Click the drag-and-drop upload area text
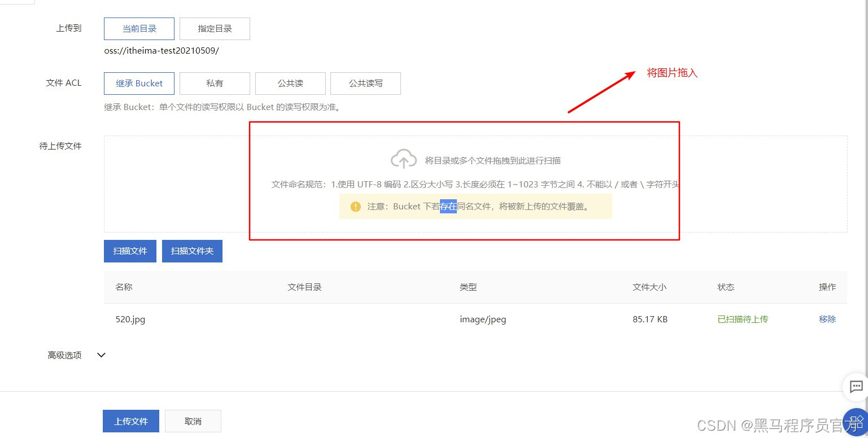 point(492,160)
